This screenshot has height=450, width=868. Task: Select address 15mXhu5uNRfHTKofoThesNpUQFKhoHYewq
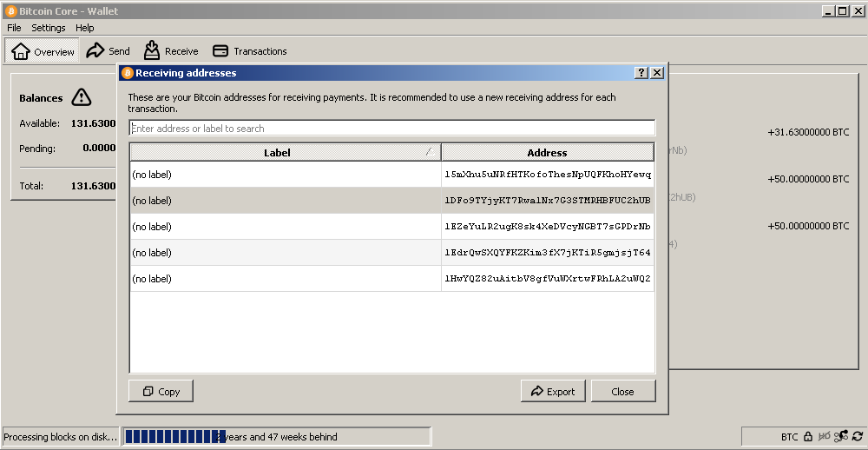pyautogui.click(x=548, y=175)
